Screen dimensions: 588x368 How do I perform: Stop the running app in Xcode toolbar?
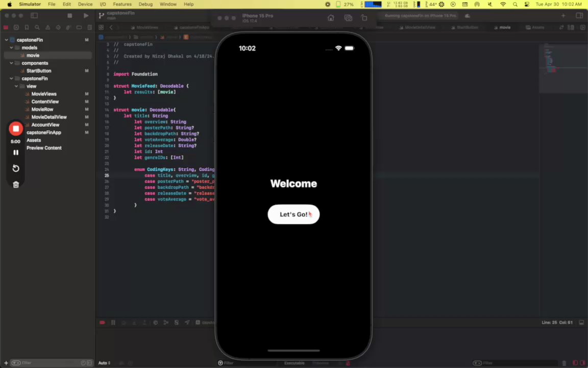click(x=69, y=16)
